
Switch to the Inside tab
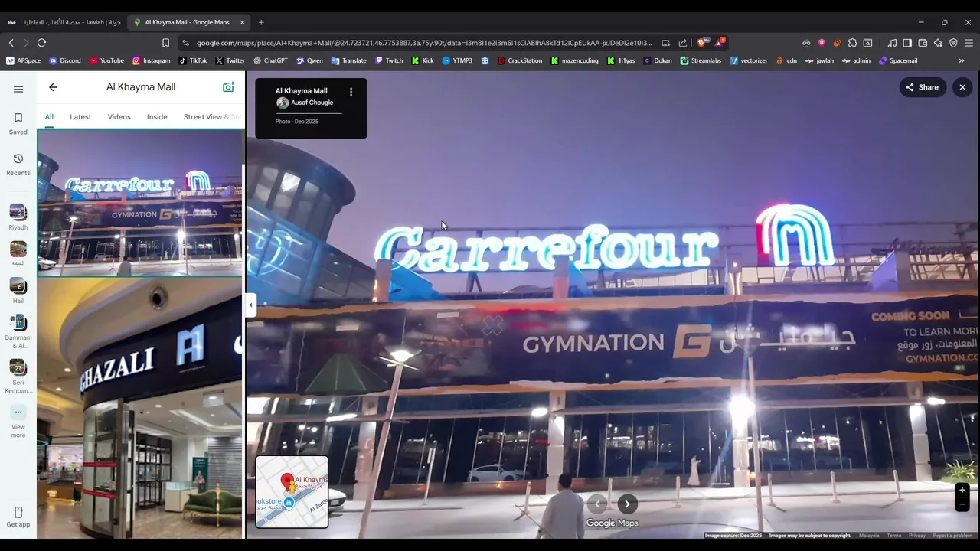[157, 117]
